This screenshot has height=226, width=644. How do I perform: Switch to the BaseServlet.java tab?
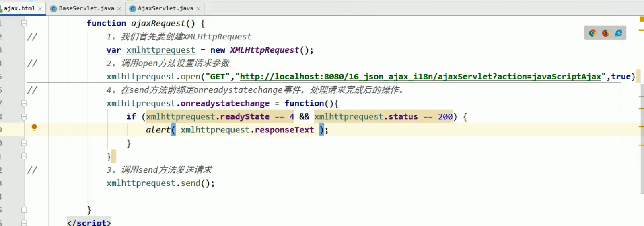click(86, 8)
